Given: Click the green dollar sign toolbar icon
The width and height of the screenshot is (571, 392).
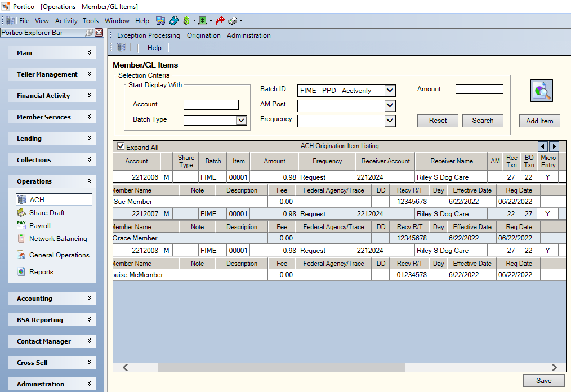Looking at the screenshot, I should tap(186, 21).
